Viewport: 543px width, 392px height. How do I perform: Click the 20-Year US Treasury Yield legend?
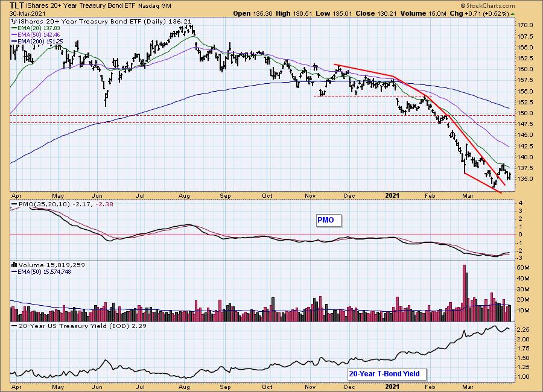click(79, 326)
